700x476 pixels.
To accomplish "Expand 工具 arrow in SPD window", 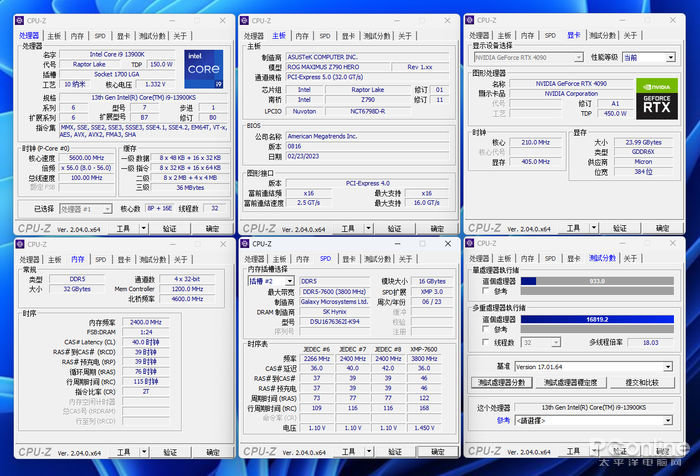I will [369, 451].
